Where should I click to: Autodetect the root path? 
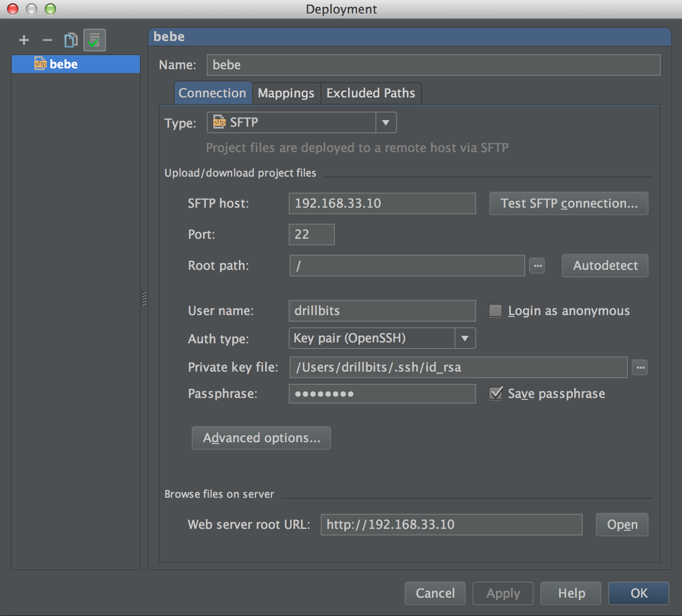pyautogui.click(x=605, y=266)
